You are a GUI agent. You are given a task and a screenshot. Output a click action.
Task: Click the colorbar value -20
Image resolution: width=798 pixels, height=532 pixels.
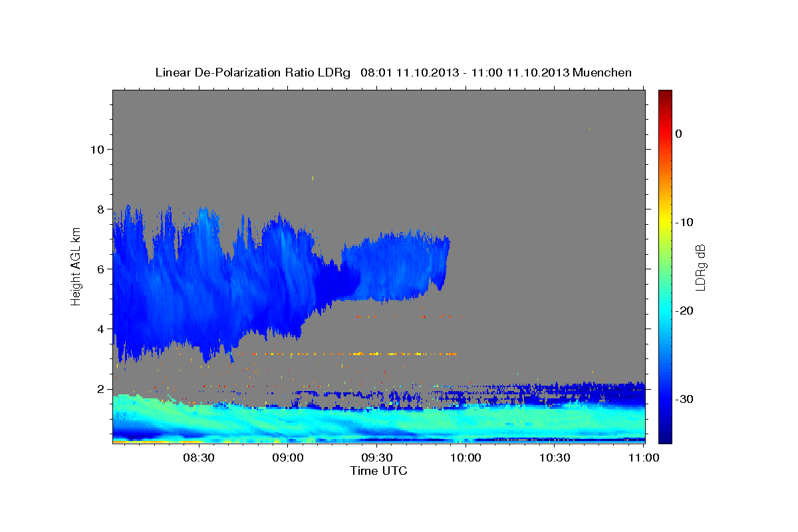683,311
